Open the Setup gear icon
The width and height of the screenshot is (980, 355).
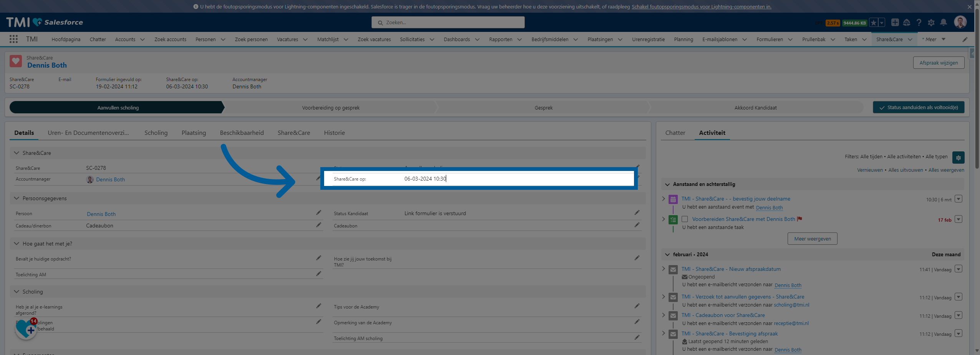pyautogui.click(x=931, y=22)
